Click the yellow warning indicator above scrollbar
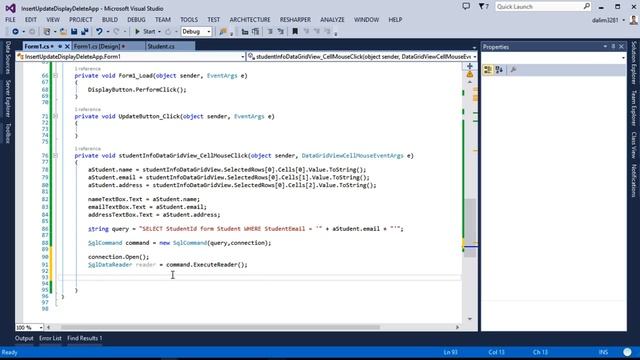 coord(470,74)
